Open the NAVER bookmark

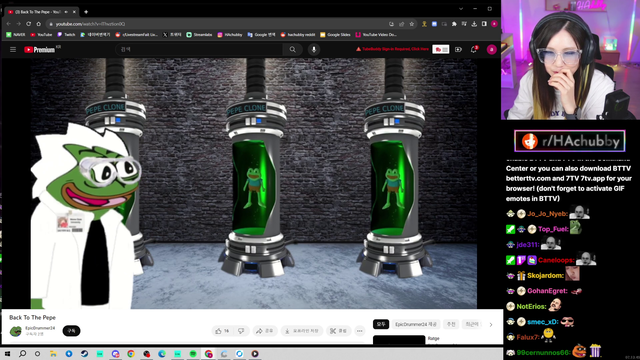16,35
